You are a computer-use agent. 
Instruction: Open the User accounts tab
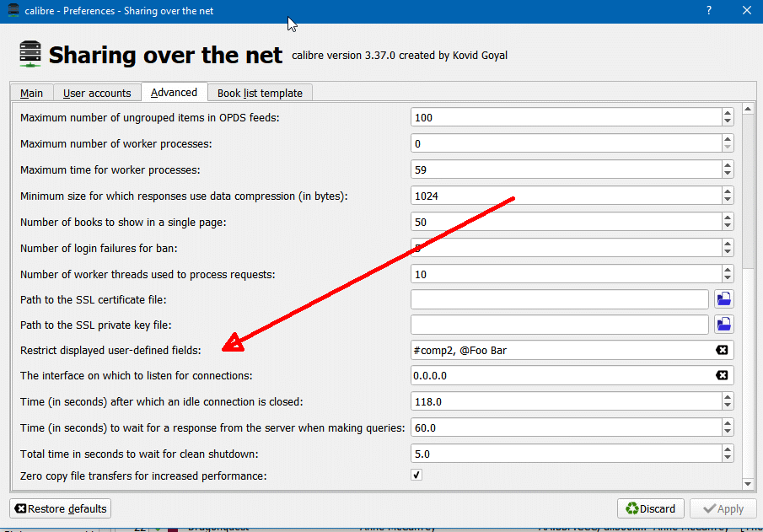coord(97,93)
